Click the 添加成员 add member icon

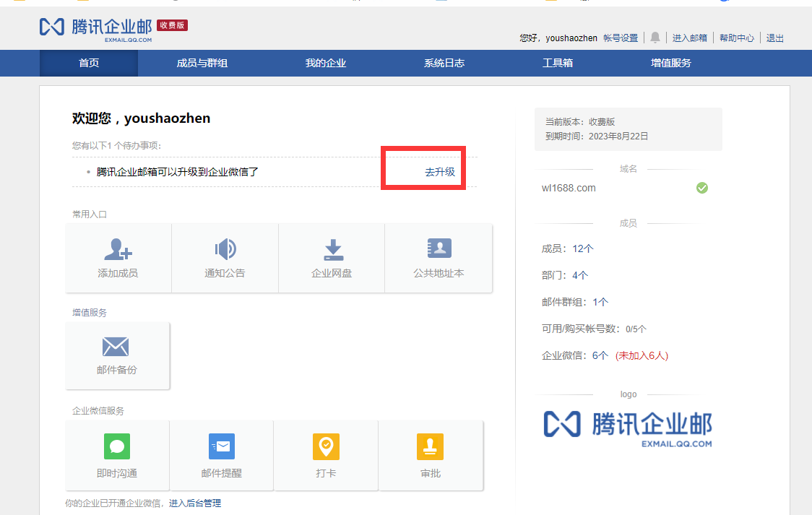pos(118,249)
